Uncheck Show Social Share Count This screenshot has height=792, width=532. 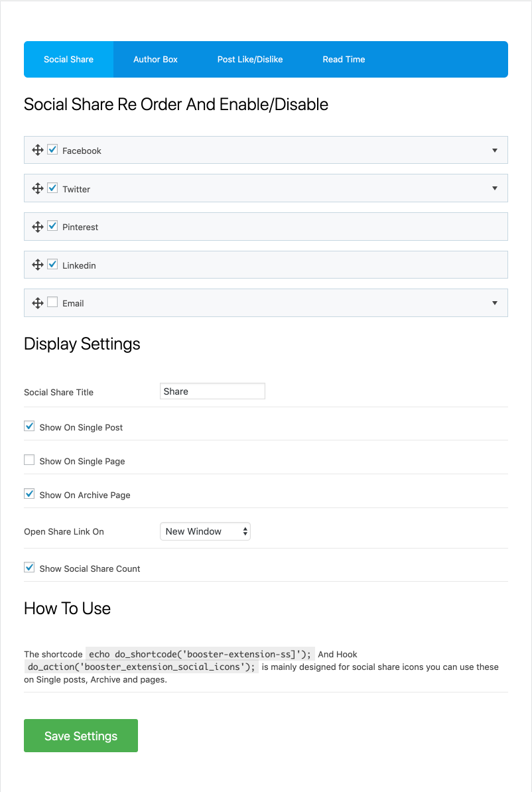click(x=29, y=568)
